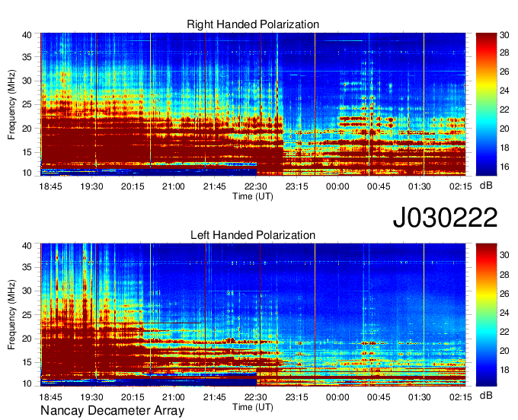Screen dimensions: 518x420
Task: Click the '40' frequency tick on bottom plot
Action: click(27, 246)
